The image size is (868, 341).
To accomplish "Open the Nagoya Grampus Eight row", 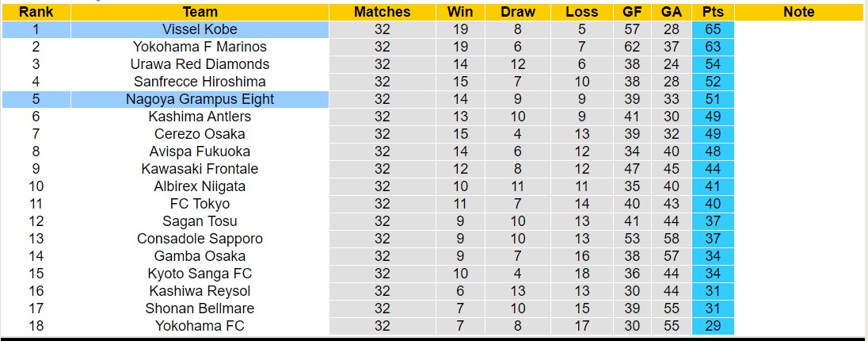I will coord(200,99).
